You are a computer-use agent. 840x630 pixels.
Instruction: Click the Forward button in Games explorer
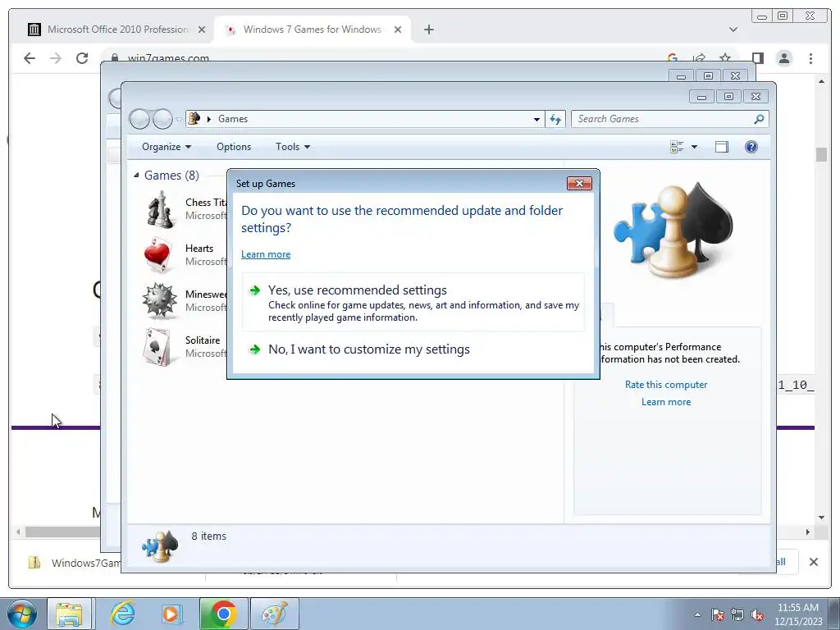point(162,119)
